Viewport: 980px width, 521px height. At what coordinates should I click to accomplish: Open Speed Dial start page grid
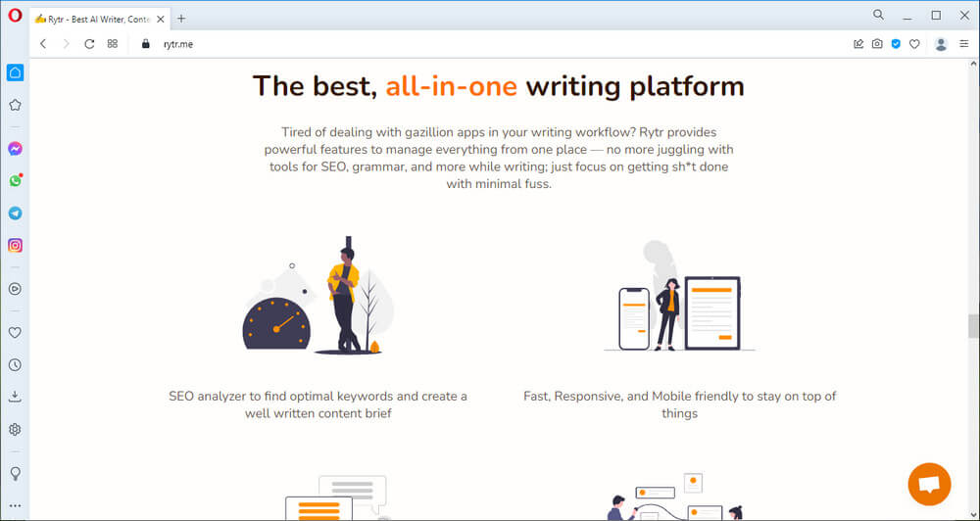point(113,44)
